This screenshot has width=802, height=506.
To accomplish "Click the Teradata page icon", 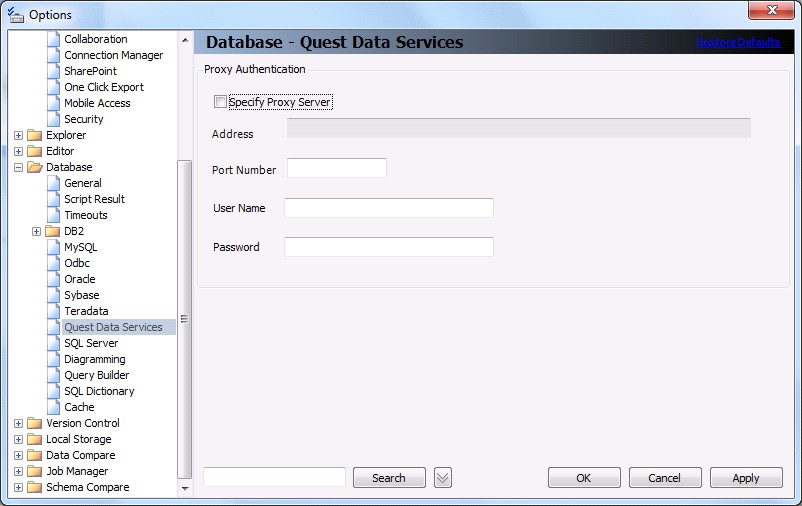I will point(54,312).
